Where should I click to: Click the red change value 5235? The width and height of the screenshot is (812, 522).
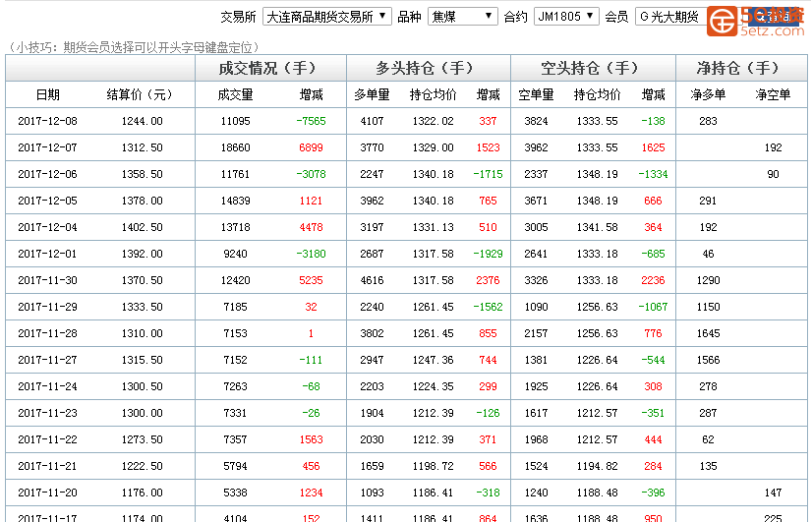[x=311, y=280]
